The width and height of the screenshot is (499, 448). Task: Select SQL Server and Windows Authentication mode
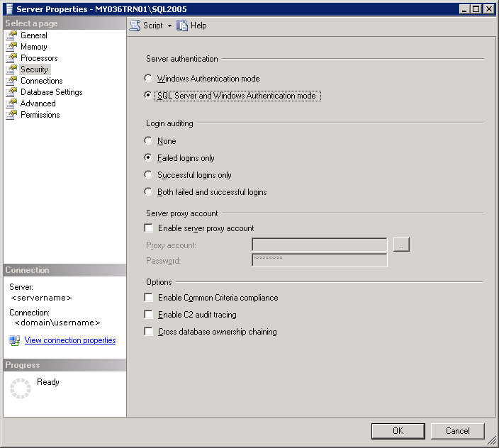(x=148, y=95)
